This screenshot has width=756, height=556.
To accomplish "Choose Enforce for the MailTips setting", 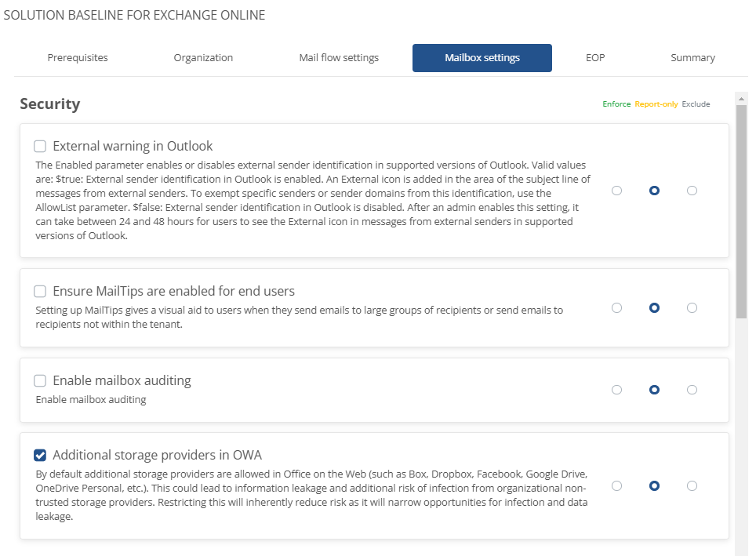I will coord(616,308).
